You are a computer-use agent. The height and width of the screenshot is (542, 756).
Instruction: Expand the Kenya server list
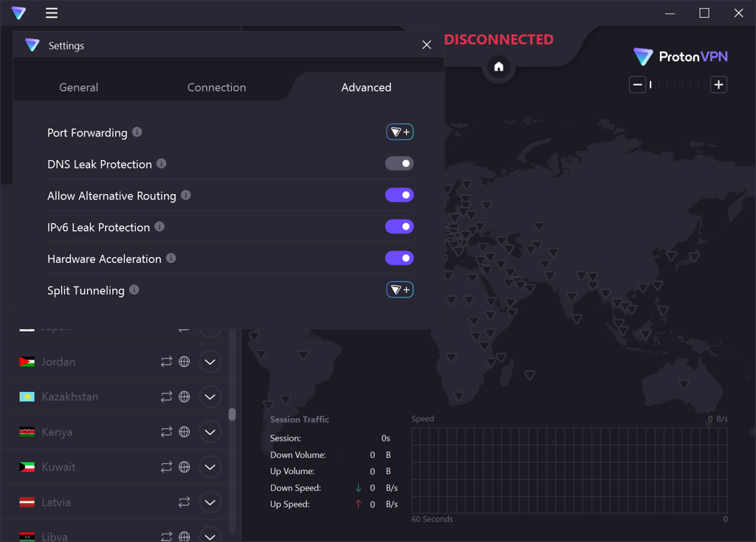click(210, 432)
